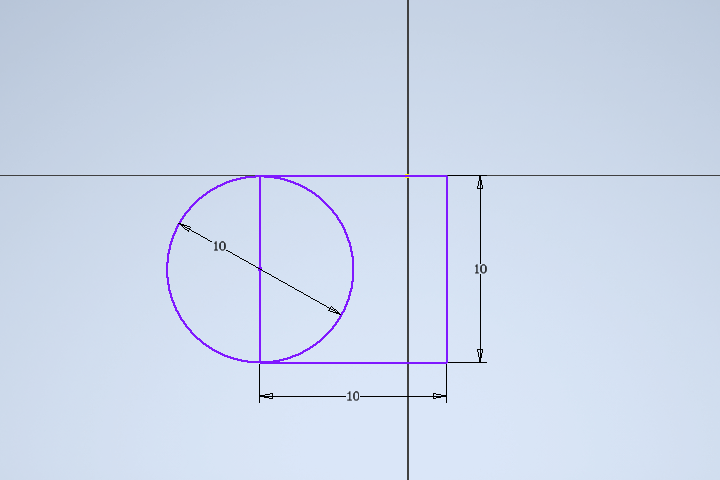Viewport: 720px width, 480px height.
Task: Select the left arrowhead of horizontal width dimension
Action: point(267,396)
